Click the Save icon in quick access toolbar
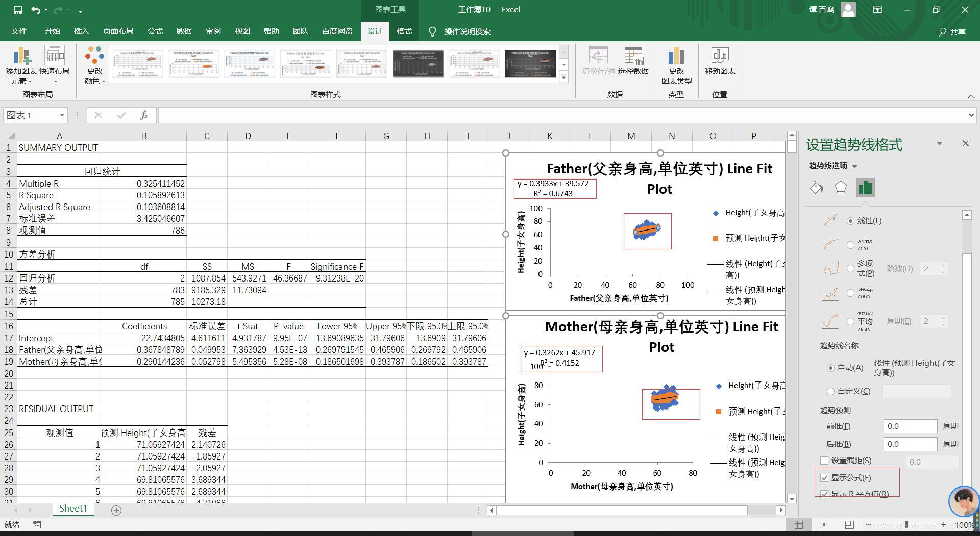980x536 pixels. coord(17,10)
